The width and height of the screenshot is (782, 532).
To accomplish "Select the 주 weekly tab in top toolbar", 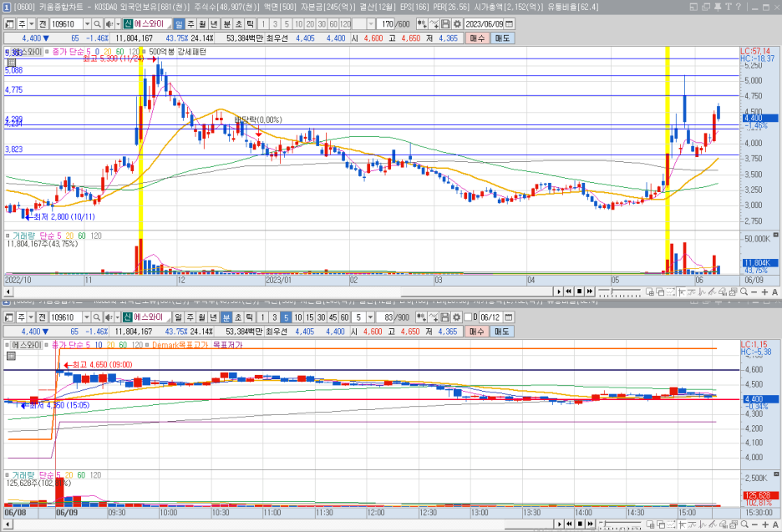I will point(190,24).
